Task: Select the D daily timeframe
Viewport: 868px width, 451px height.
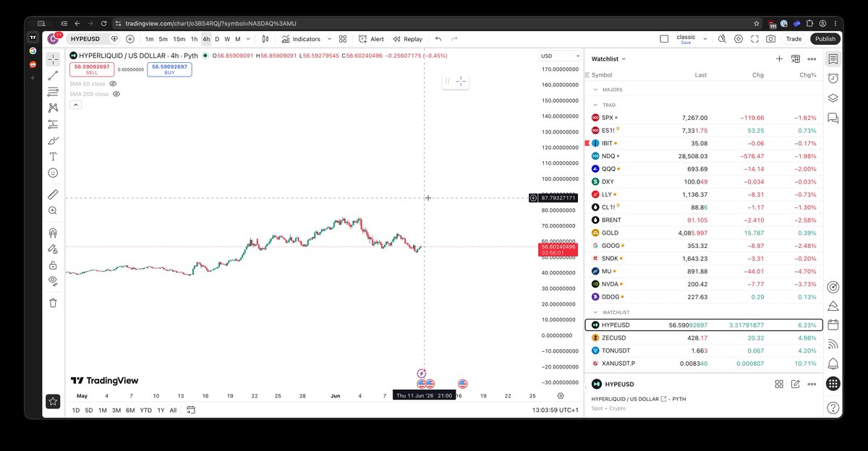Action: coord(217,39)
